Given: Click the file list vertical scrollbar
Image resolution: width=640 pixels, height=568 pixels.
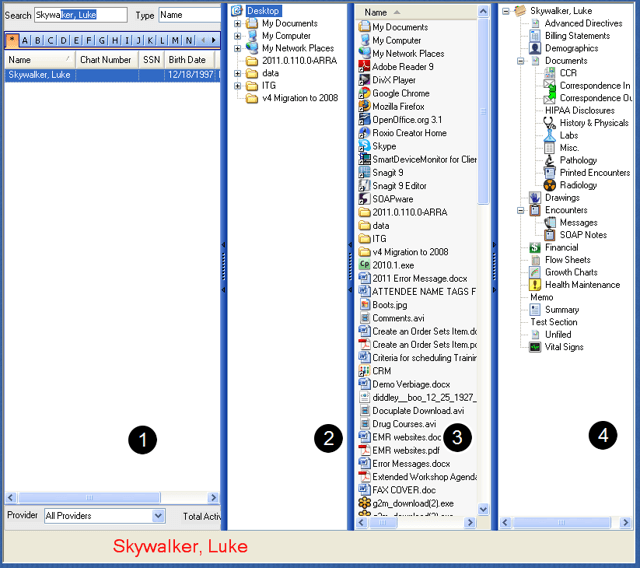Looking at the screenshot, I should (x=483, y=300).
